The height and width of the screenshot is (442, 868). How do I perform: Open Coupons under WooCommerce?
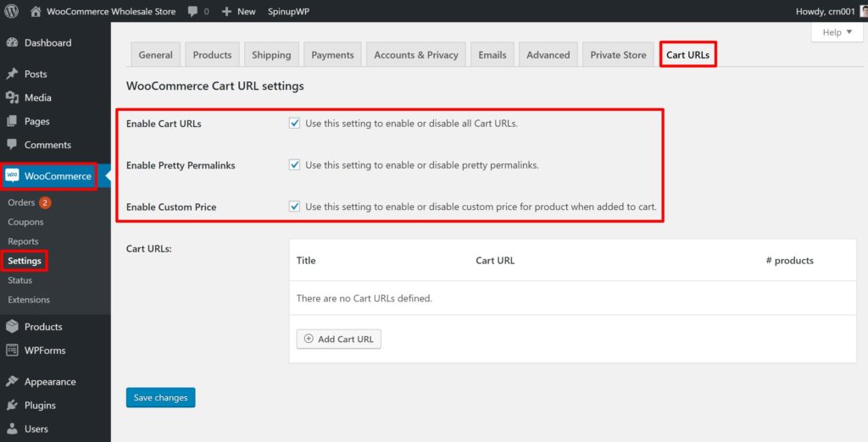[25, 222]
